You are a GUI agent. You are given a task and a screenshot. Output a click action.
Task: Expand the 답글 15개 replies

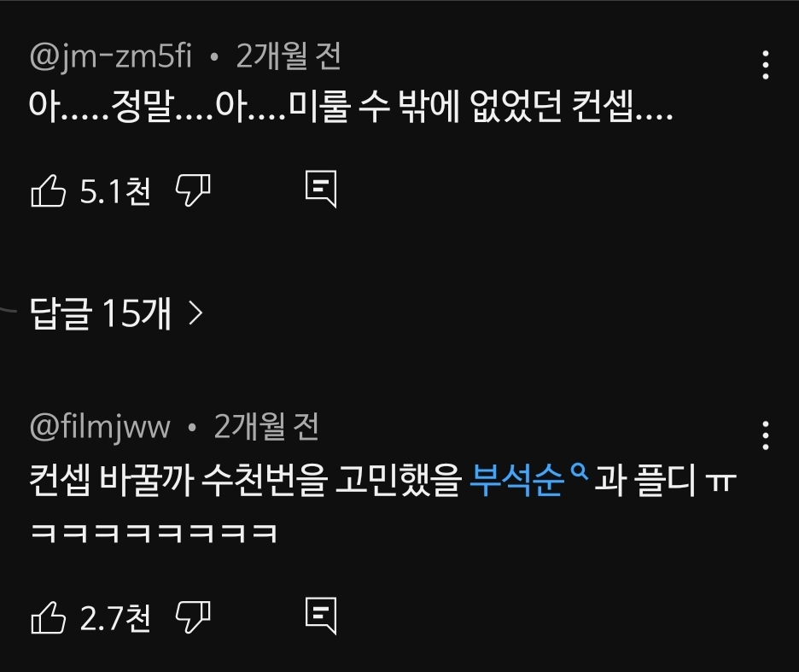(x=116, y=313)
